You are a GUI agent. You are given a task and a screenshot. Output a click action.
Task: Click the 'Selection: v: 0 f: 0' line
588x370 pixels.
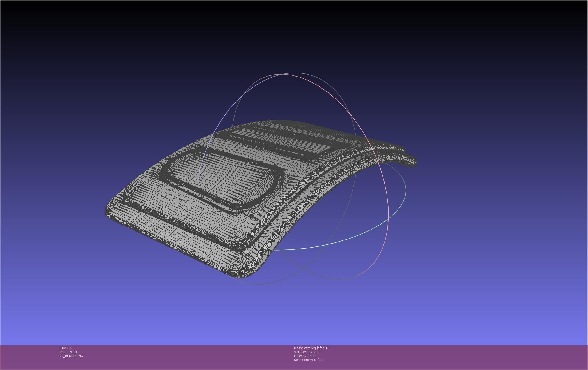click(x=308, y=360)
